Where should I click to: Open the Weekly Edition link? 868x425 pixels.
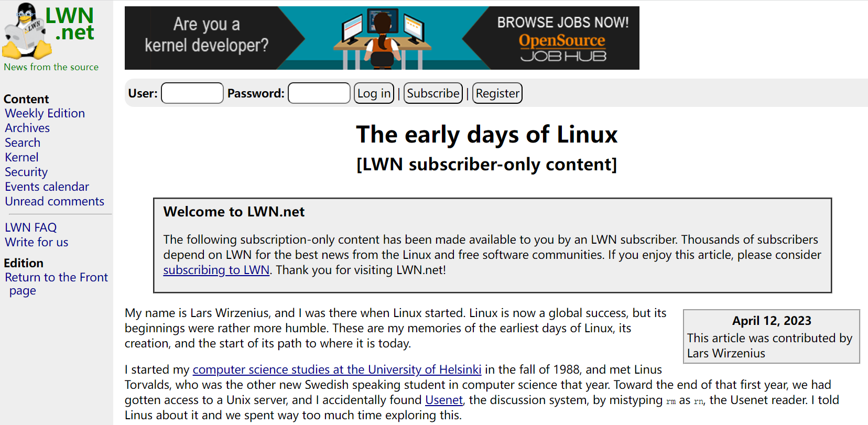tap(45, 114)
